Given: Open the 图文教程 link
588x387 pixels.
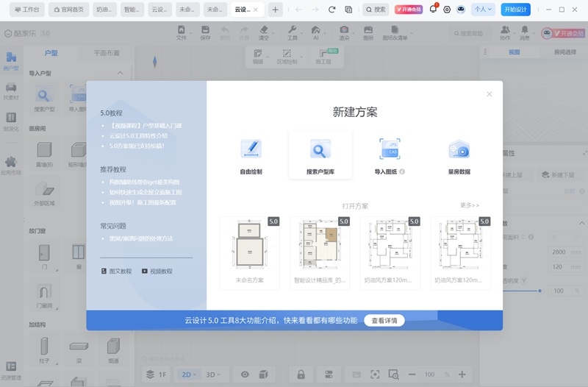Looking at the screenshot, I should point(117,271).
